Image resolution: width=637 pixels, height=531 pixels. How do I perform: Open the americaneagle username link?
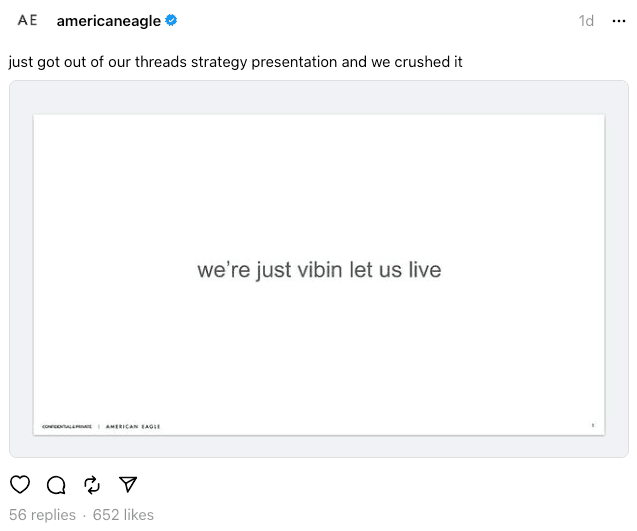[108, 21]
